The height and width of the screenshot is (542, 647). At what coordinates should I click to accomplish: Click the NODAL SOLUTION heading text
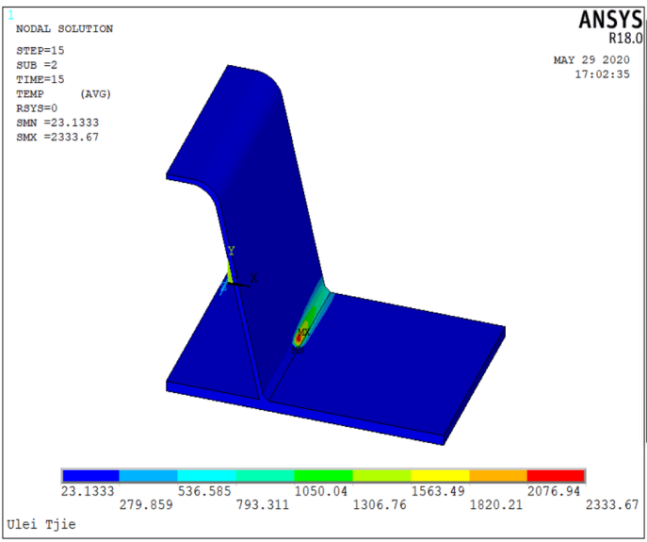(64, 29)
